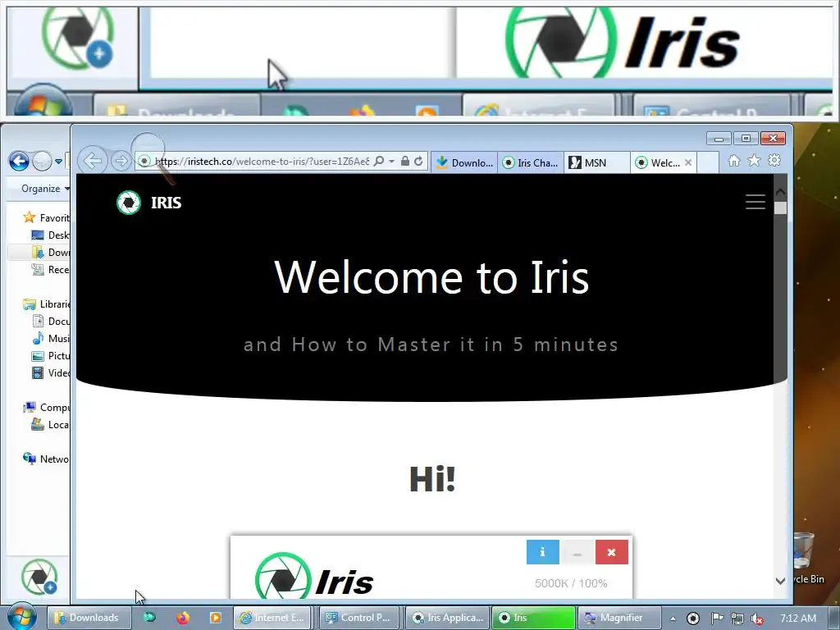
Task: Open the Control Panel taskbar button
Action: coord(359,618)
